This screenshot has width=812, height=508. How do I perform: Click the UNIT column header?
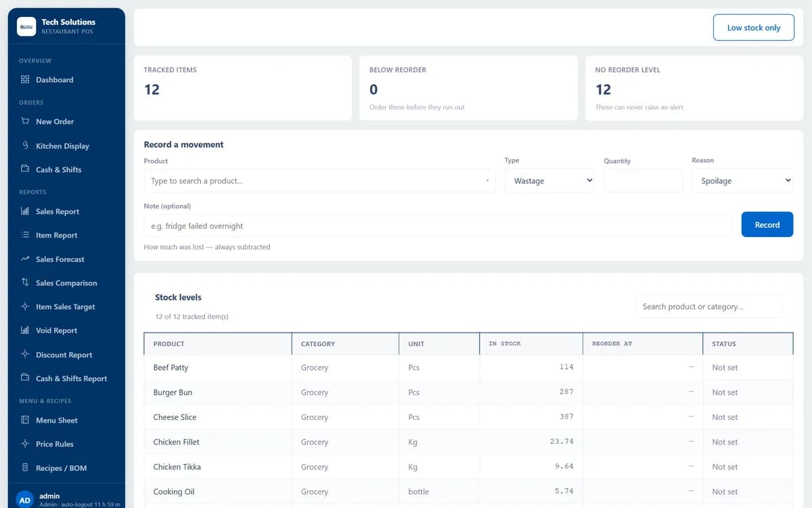439,344
